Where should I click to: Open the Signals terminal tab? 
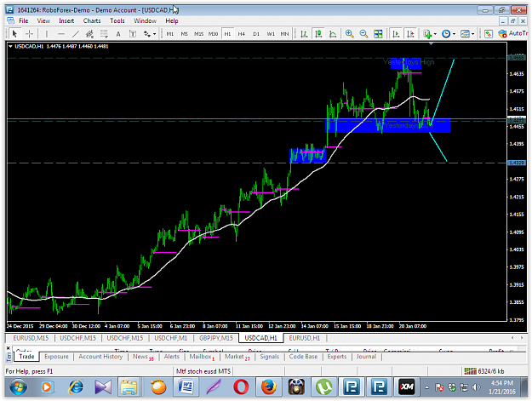269,357
